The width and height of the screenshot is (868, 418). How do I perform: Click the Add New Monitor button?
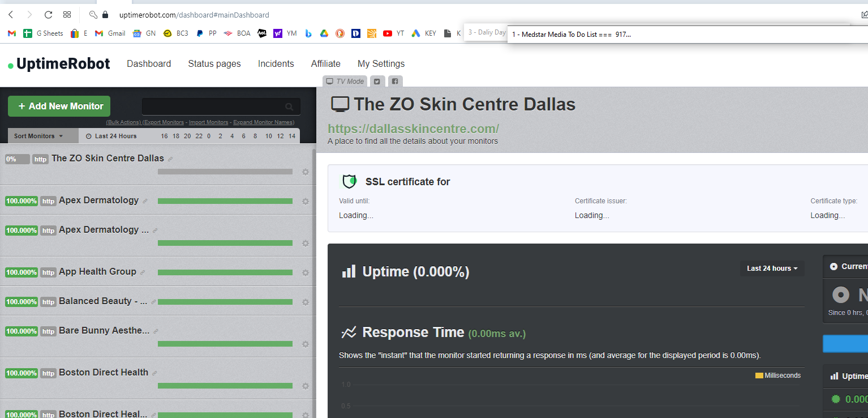click(x=59, y=106)
